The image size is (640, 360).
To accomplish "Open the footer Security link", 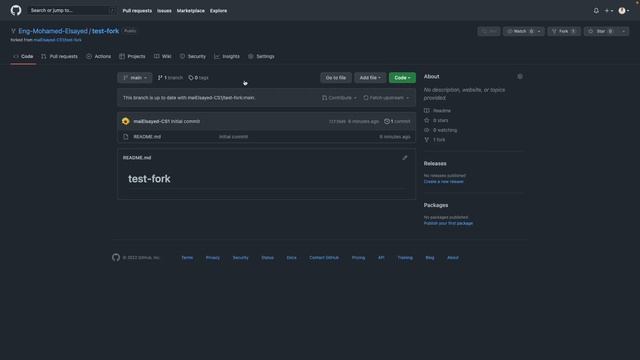I will click(x=240, y=258).
